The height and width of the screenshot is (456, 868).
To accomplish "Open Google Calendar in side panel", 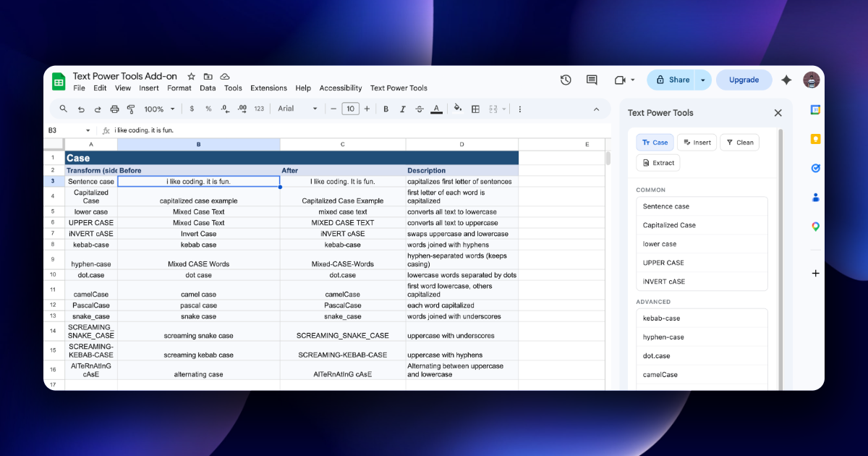I will coord(815,109).
